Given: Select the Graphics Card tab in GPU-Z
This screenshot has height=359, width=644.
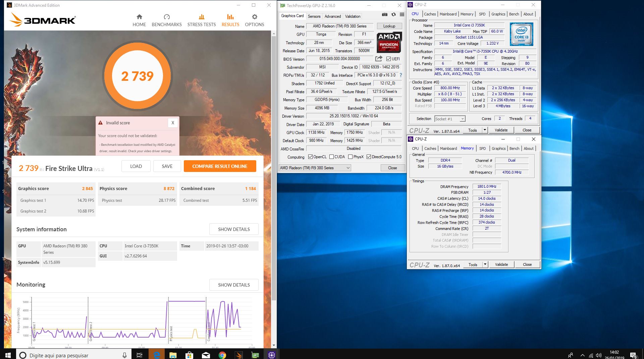Looking at the screenshot, I should pos(292,16).
